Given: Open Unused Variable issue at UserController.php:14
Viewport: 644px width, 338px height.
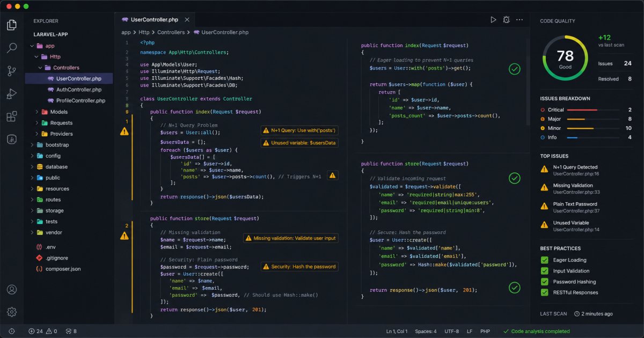Looking at the screenshot, I should tap(576, 226).
